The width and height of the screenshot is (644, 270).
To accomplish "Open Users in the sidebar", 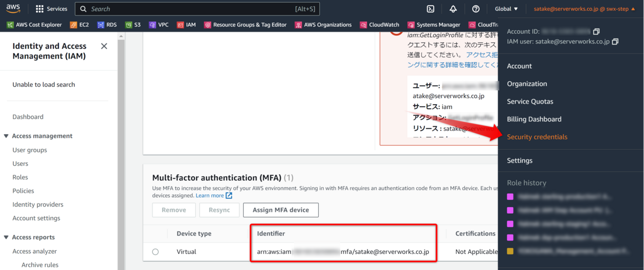I will click(x=20, y=164).
